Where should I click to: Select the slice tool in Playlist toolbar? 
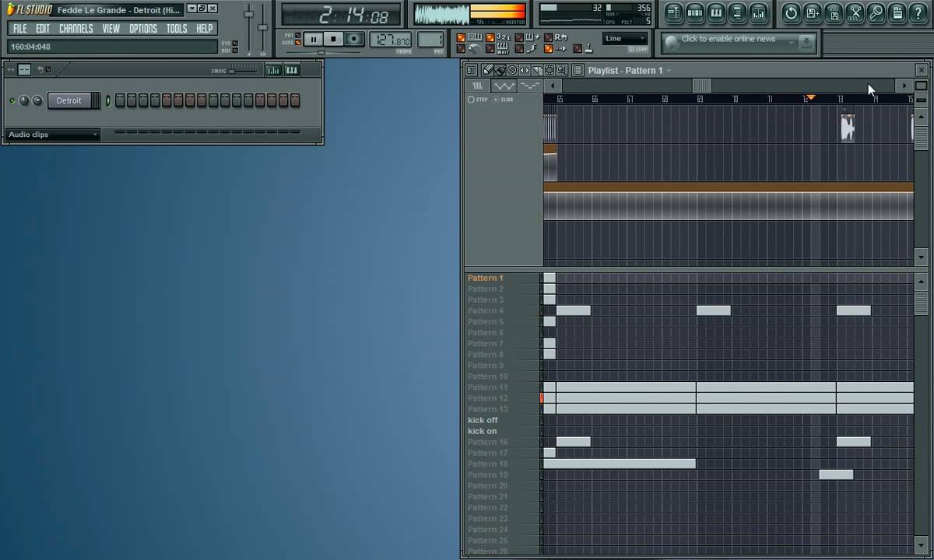pos(537,70)
